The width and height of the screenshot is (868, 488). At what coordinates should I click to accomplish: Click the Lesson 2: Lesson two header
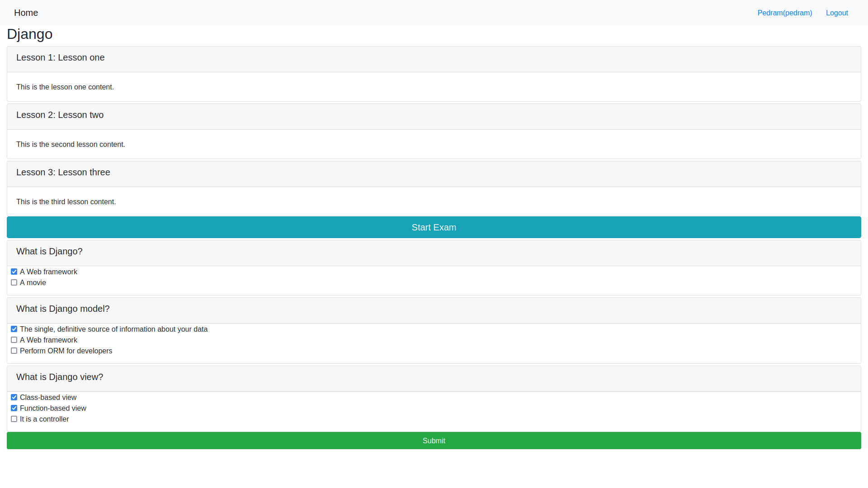tap(60, 115)
